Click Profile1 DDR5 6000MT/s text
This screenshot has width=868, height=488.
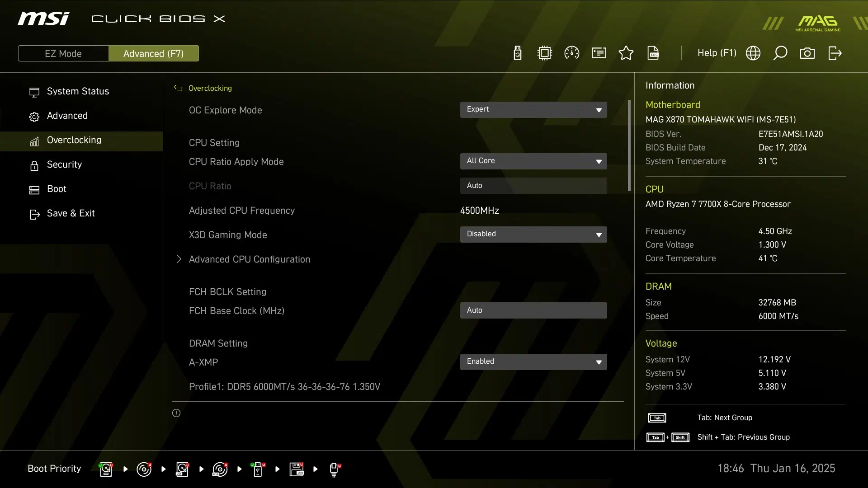284,387
